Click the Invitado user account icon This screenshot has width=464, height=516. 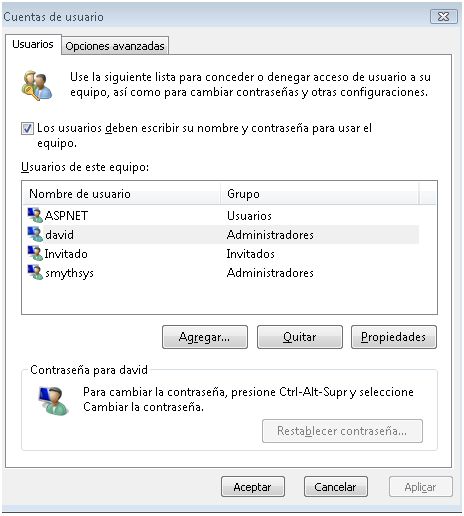35,254
